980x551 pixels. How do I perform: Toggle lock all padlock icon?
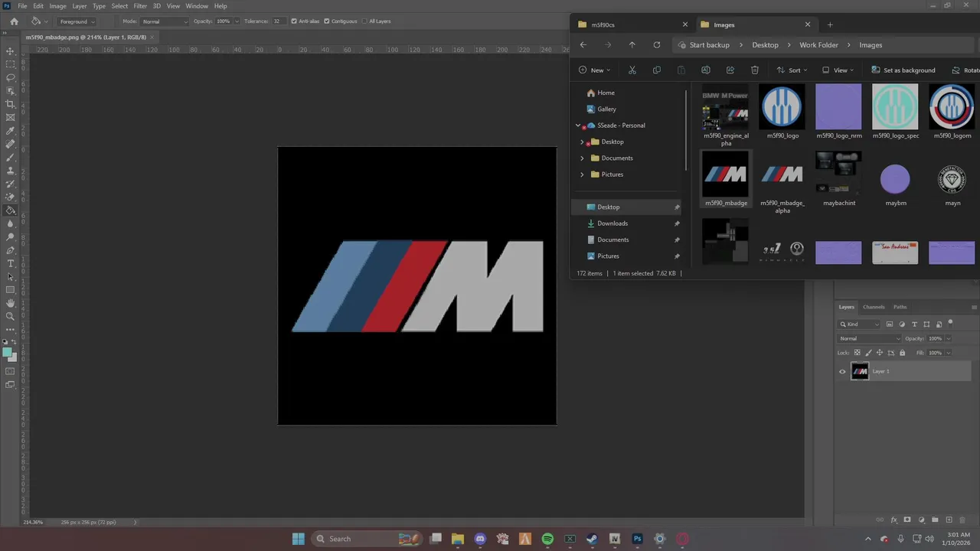902,353
